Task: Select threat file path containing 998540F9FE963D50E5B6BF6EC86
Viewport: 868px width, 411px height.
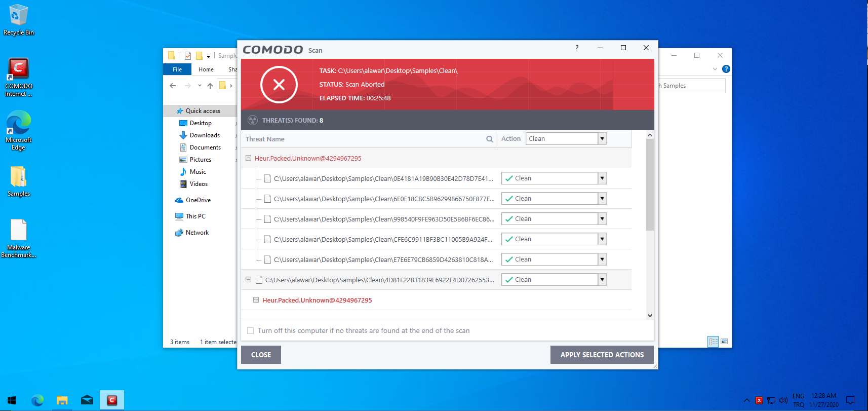Action: pyautogui.click(x=384, y=219)
